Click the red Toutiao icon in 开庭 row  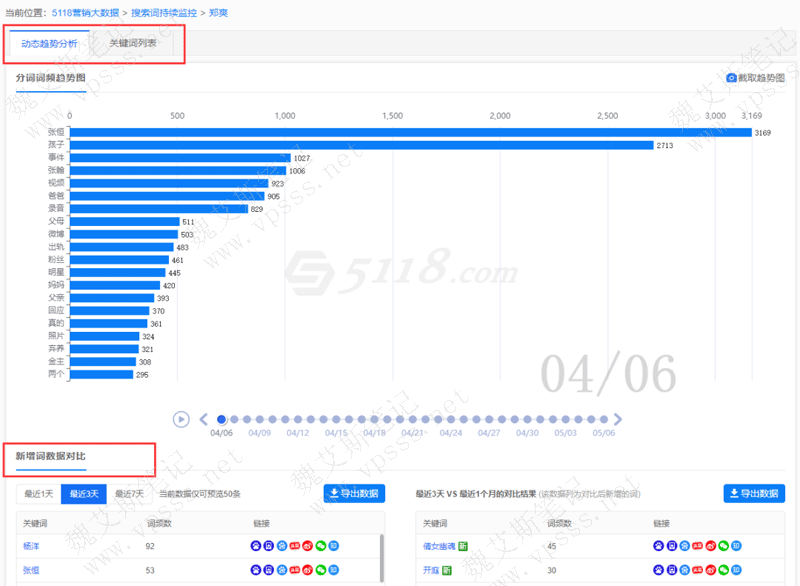(697, 570)
